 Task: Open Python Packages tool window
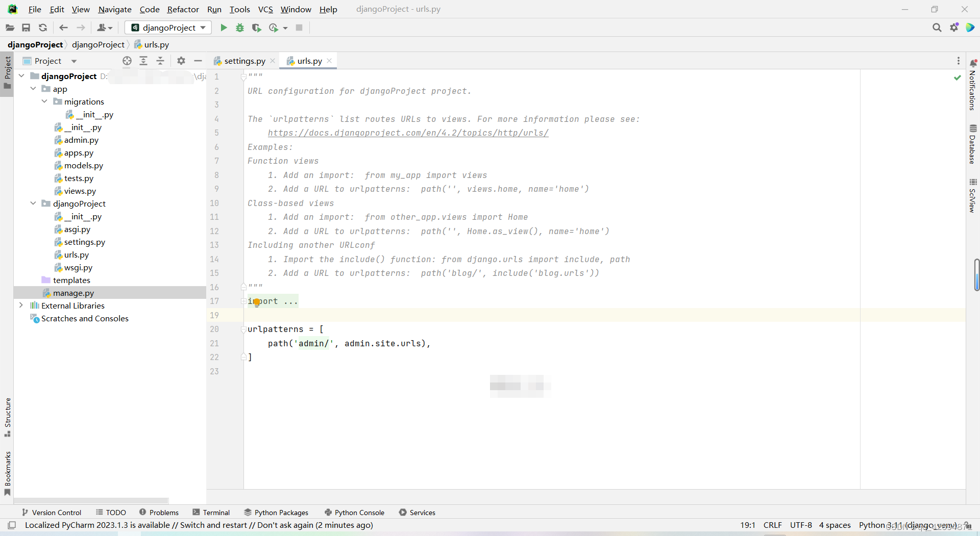[276, 512]
